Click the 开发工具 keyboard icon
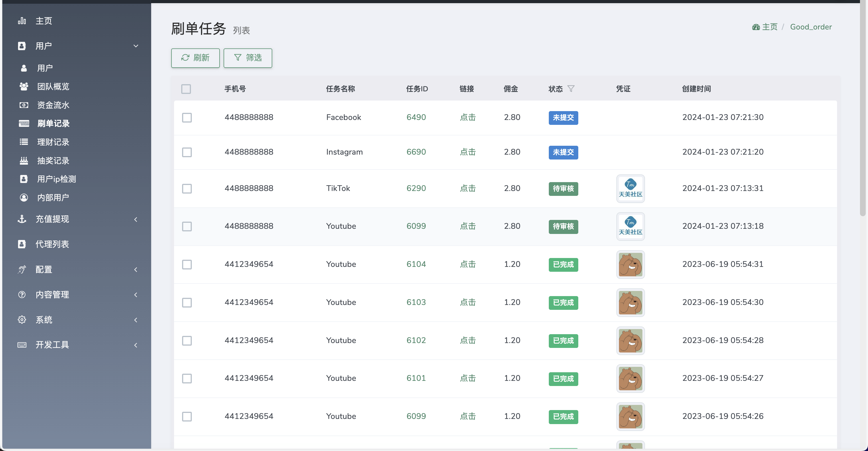The height and width of the screenshot is (451, 868). coord(22,345)
